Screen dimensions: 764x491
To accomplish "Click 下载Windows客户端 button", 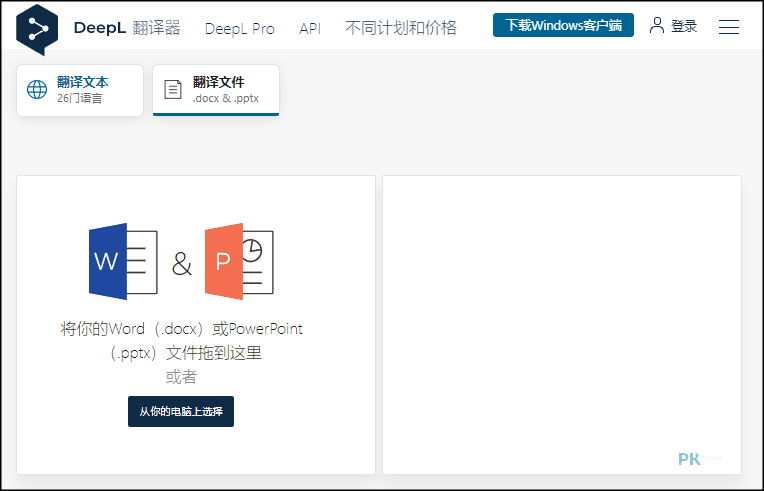I will coord(563,25).
